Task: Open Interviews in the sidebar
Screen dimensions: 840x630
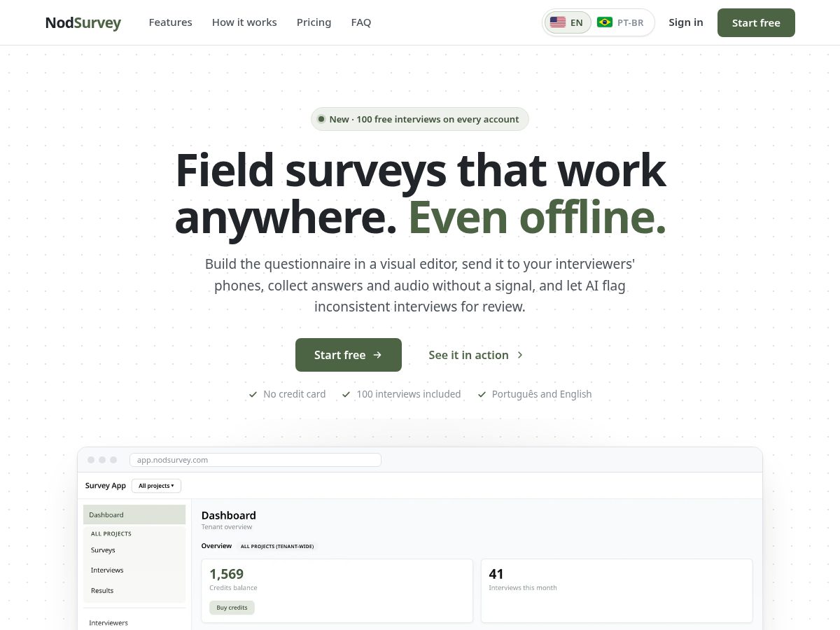Action: [107, 570]
